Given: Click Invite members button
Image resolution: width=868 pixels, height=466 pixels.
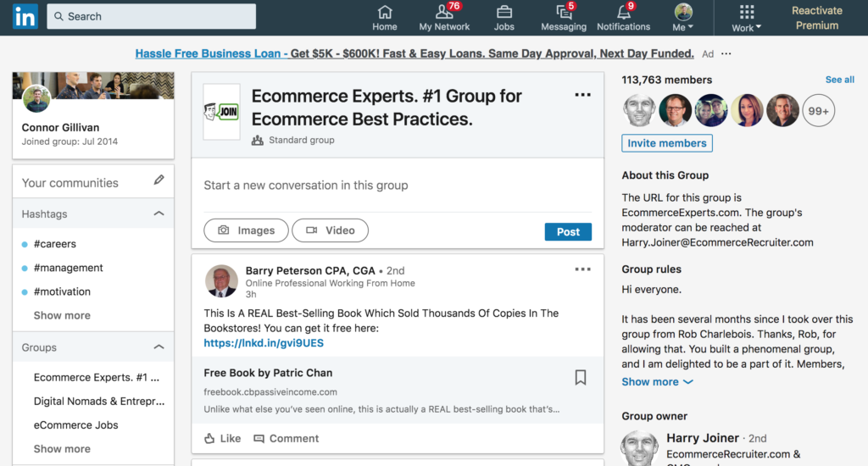Looking at the screenshot, I should [666, 143].
